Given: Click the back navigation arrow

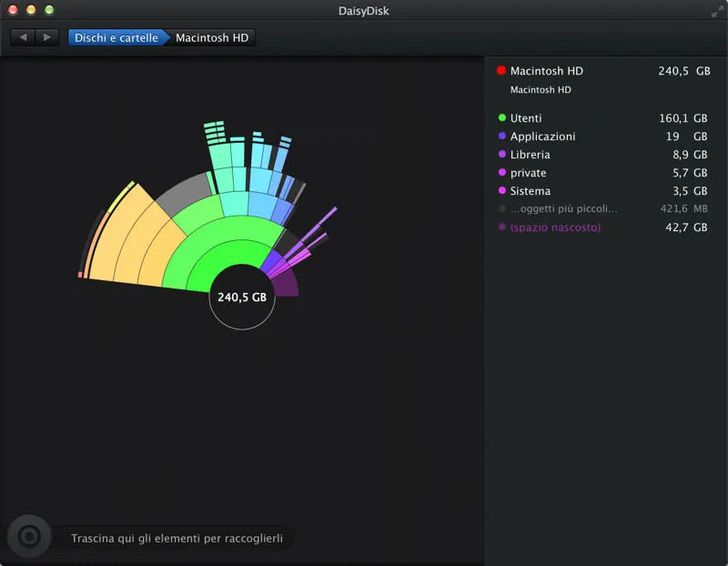Looking at the screenshot, I should [22, 37].
